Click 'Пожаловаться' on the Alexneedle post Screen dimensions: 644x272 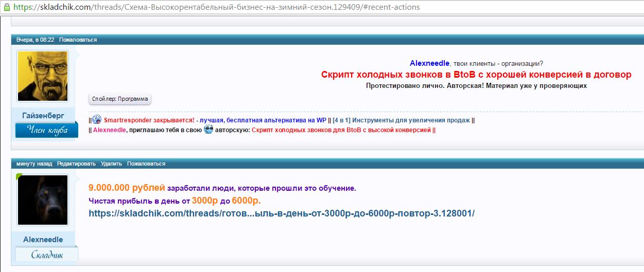coord(146,164)
